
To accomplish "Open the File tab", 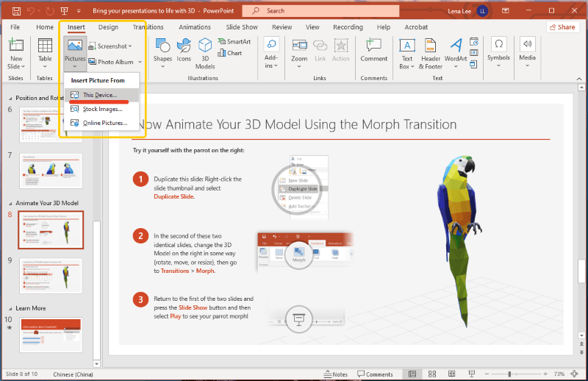I will click(x=15, y=27).
